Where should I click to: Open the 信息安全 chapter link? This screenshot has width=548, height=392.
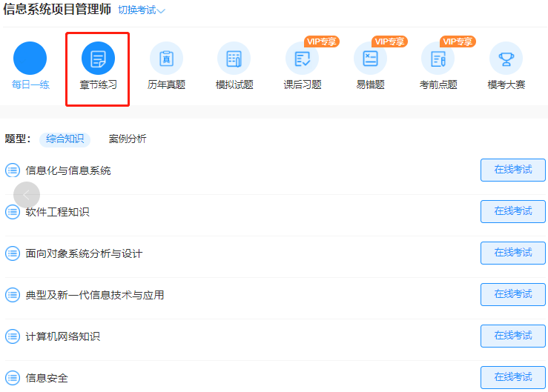tap(47, 378)
